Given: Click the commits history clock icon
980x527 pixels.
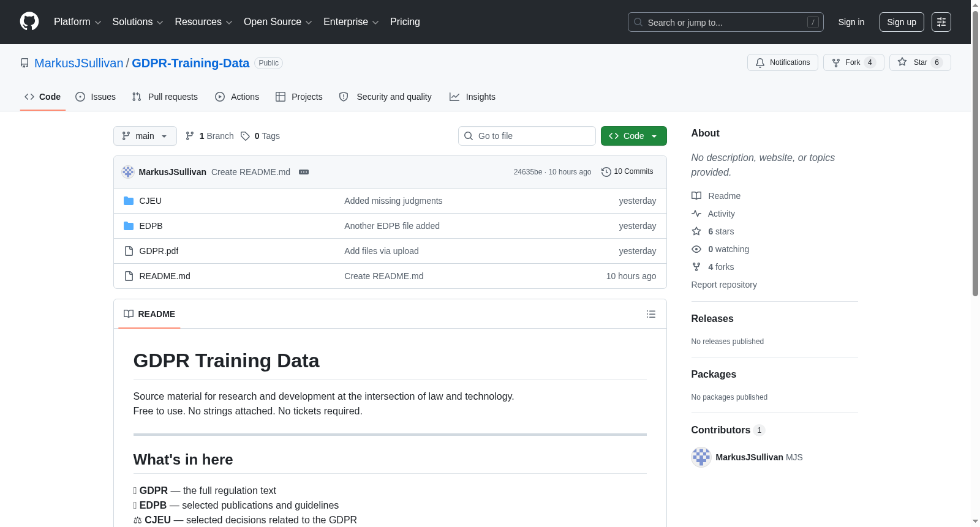Looking at the screenshot, I should pyautogui.click(x=606, y=172).
